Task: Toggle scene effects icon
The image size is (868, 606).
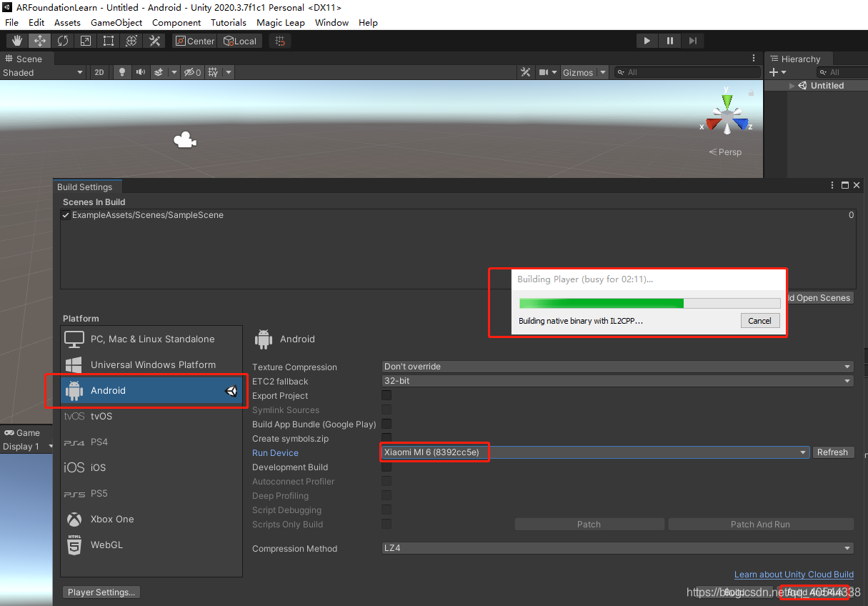Action: click(x=158, y=72)
